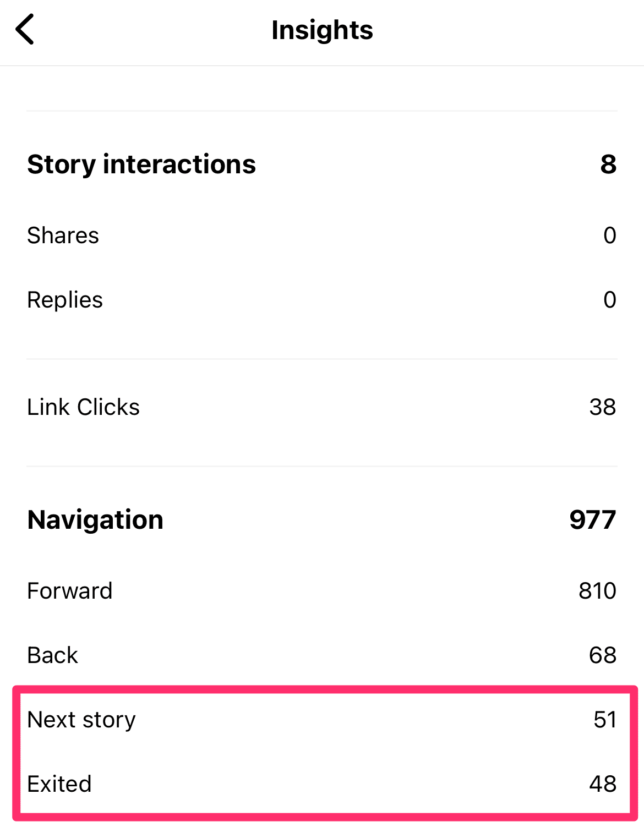644x838 pixels.
Task: Tap the Forward metric label
Action: [x=70, y=591]
